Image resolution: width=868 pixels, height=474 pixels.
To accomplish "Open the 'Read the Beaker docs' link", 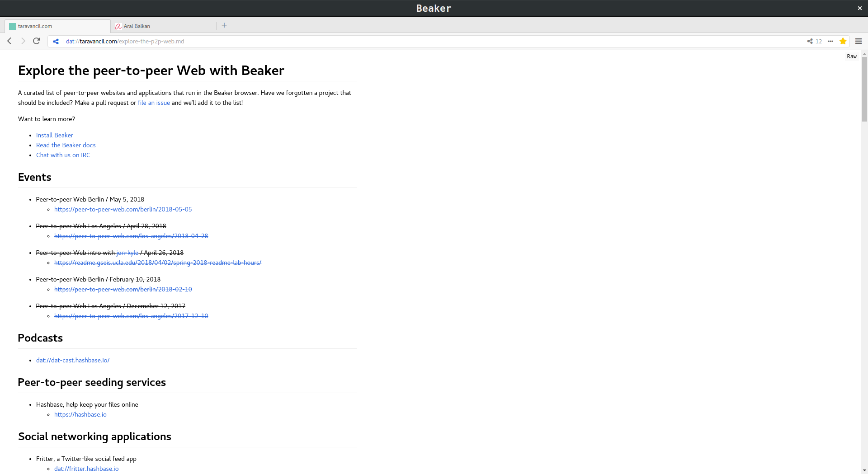I will click(x=66, y=145).
